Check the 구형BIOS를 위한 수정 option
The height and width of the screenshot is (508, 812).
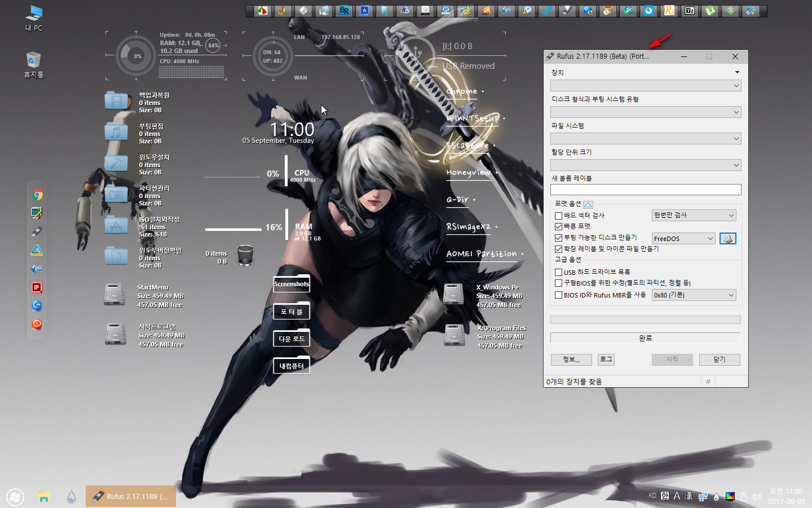(x=558, y=283)
